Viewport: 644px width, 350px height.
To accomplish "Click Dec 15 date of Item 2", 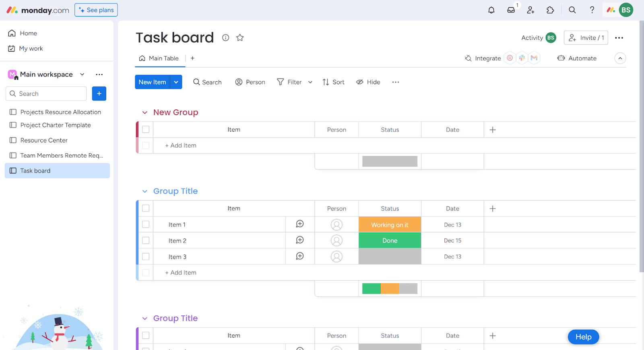I will point(452,241).
